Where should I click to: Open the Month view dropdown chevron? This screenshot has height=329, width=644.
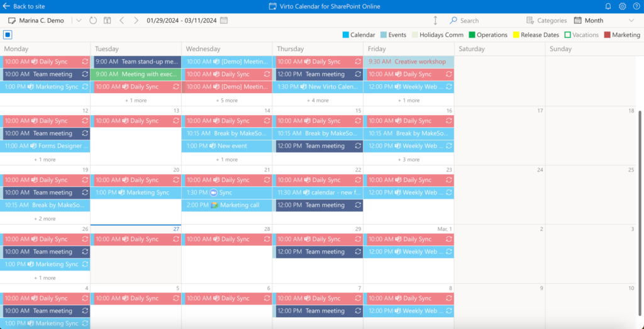[x=631, y=21]
